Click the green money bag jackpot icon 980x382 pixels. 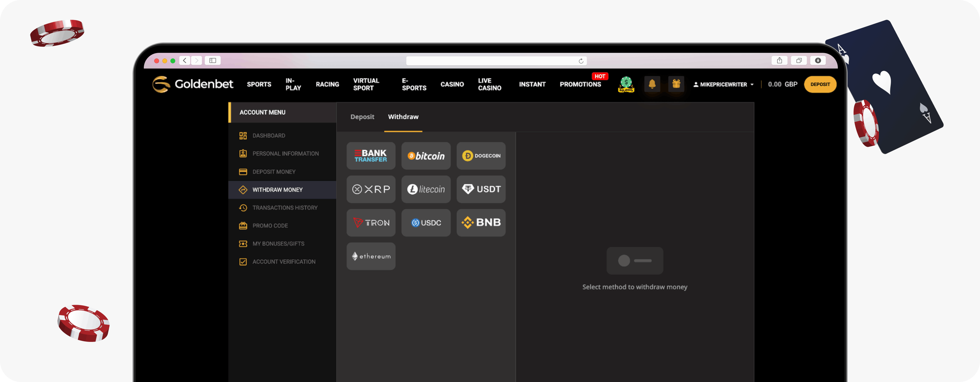(626, 84)
